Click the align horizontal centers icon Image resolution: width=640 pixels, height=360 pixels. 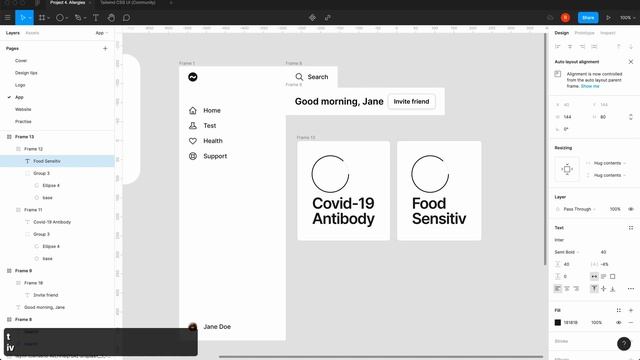coord(570,47)
